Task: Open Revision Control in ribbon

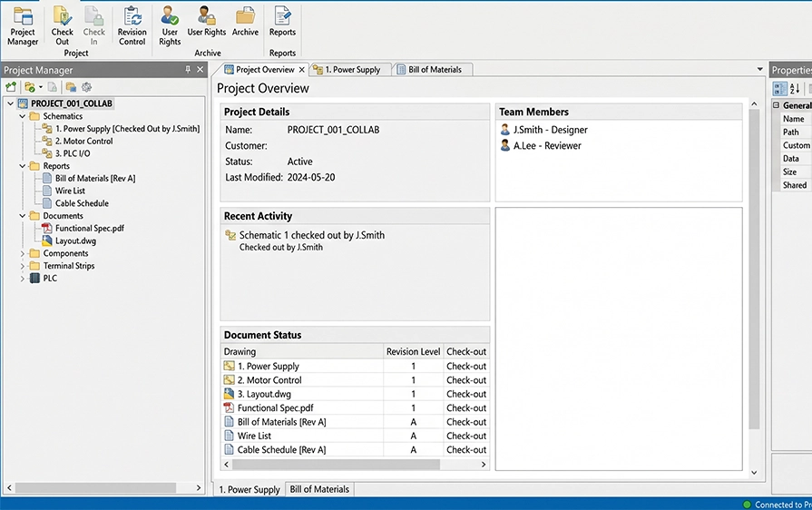Action: click(x=132, y=27)
